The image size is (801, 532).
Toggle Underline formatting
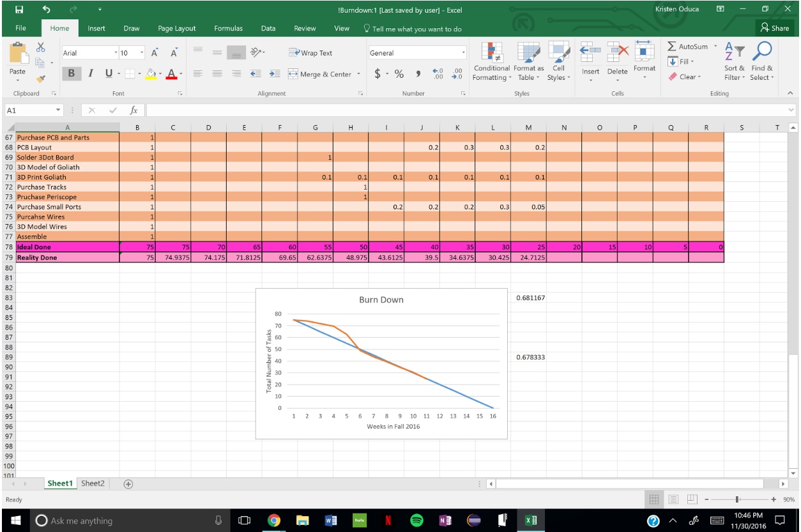108,74
